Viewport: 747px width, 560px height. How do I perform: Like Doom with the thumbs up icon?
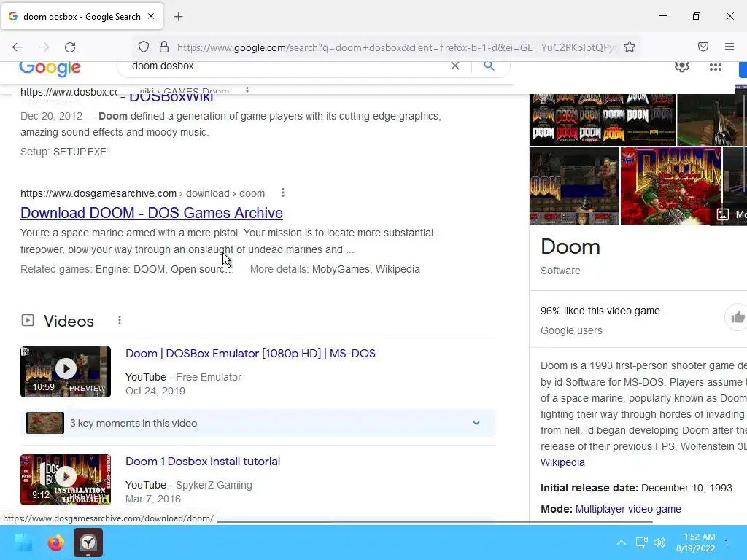[x=737, y=317]
